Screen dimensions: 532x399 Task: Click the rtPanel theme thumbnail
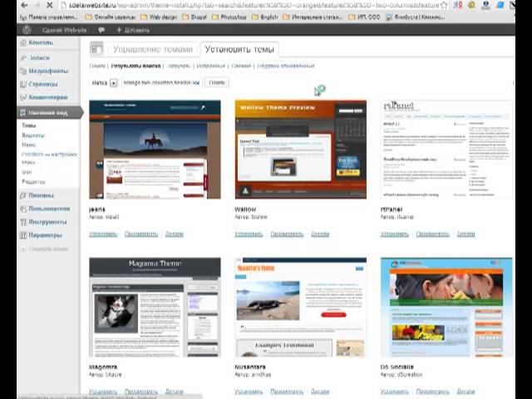click(x=446, y=150)
